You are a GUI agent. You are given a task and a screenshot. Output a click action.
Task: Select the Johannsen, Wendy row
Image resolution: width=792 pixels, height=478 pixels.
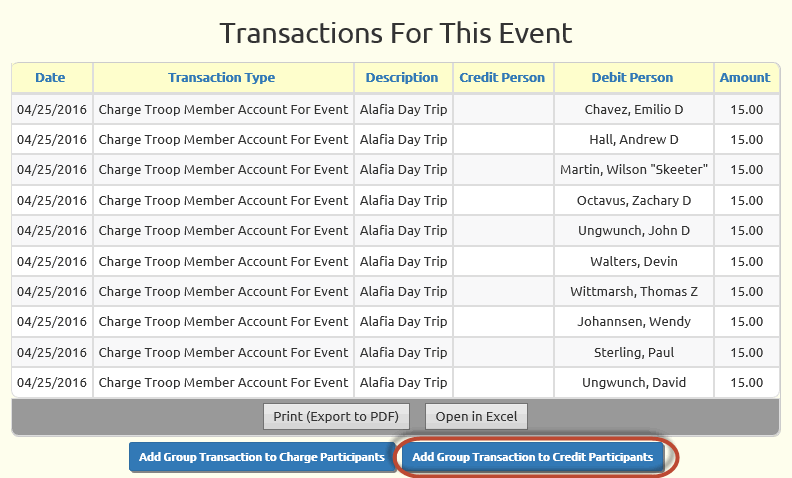coord(395,322)
